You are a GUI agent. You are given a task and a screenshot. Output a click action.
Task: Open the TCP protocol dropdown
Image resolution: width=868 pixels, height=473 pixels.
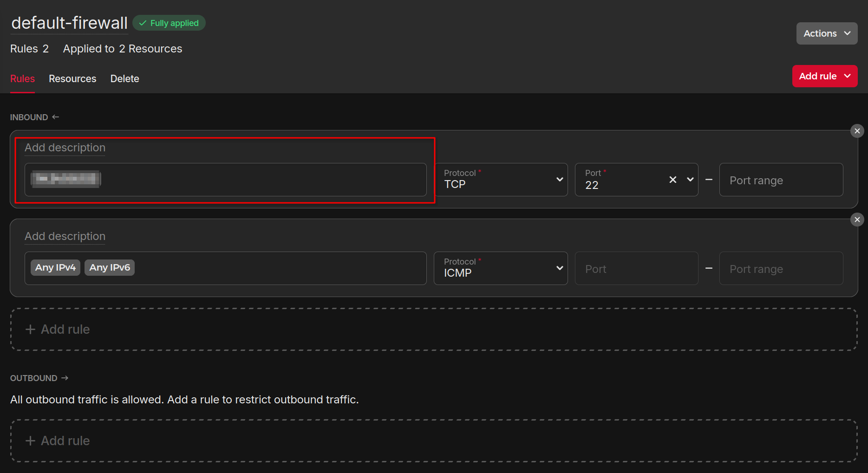(x=500, y=180)
